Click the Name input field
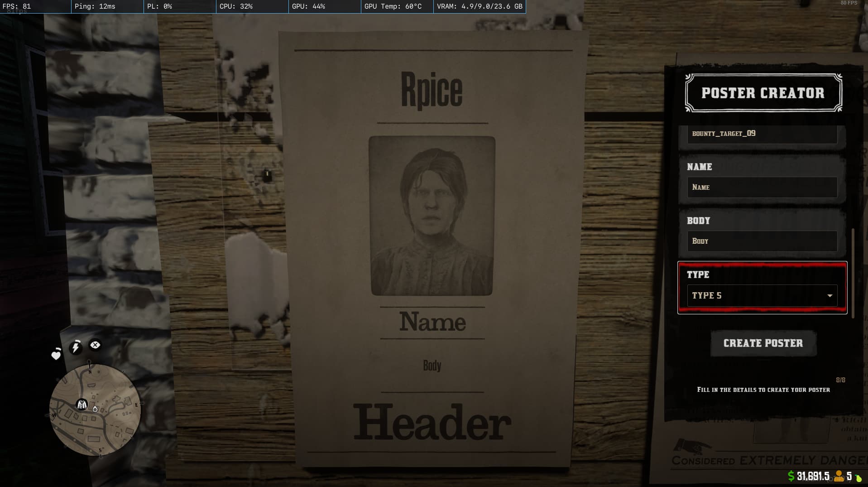 (762, 187)
